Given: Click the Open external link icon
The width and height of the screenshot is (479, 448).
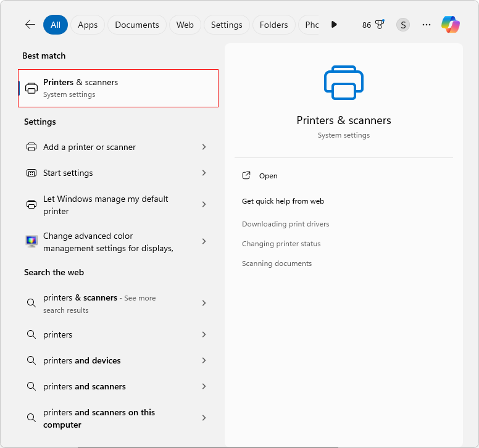Looking at the screenshot, I should point(246,176).
